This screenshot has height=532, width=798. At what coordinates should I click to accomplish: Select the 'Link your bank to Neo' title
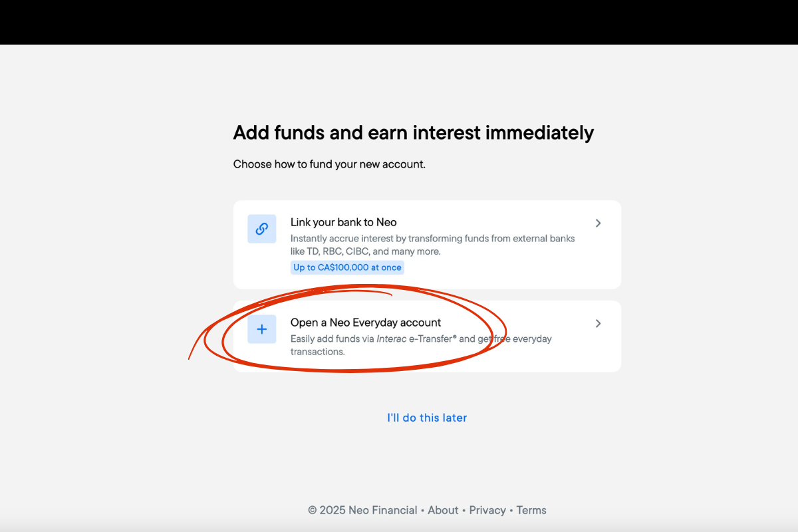coord(343,222)
